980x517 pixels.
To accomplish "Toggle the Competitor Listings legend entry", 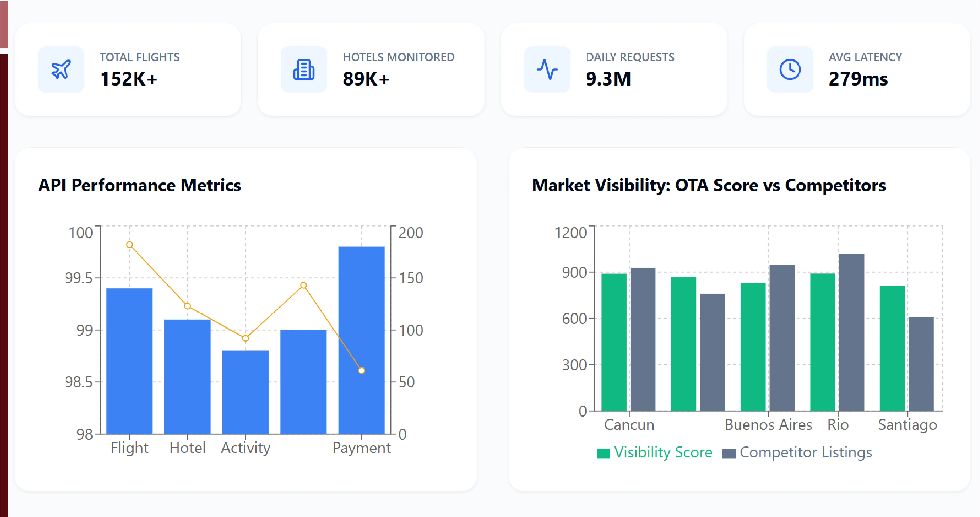I will click(797, 452).
